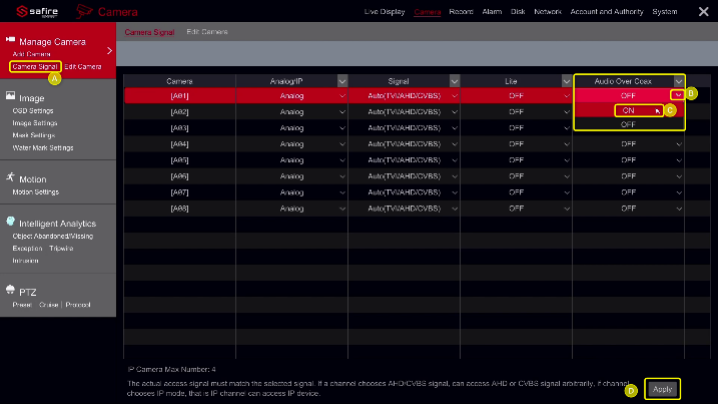Viewport: 718px width, 404px height.
Task: Open Audio Over Coax dropdown for A01
Action: coord(678,95)
